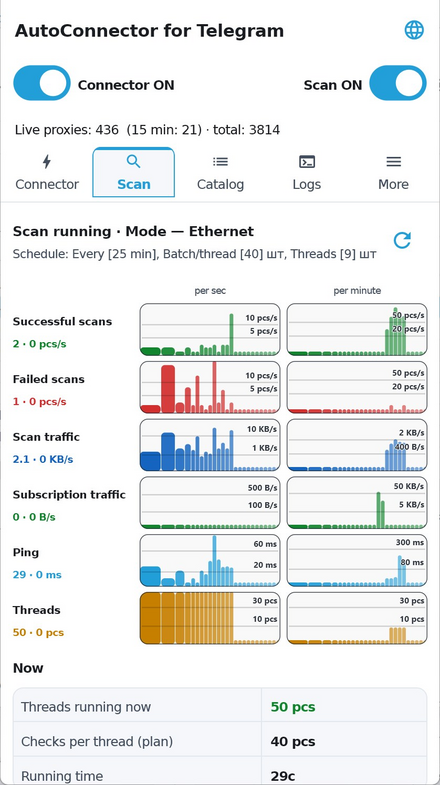Turn off the Connector ON switch

pos(42,83)
